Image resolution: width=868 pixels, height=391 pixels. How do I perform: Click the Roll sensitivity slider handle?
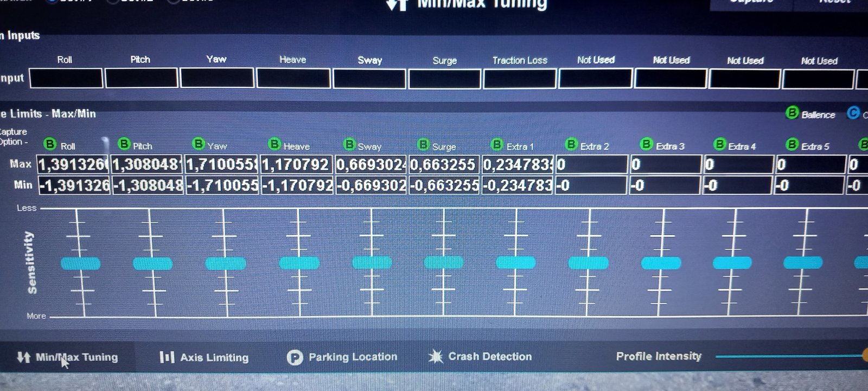pos(80,264)
